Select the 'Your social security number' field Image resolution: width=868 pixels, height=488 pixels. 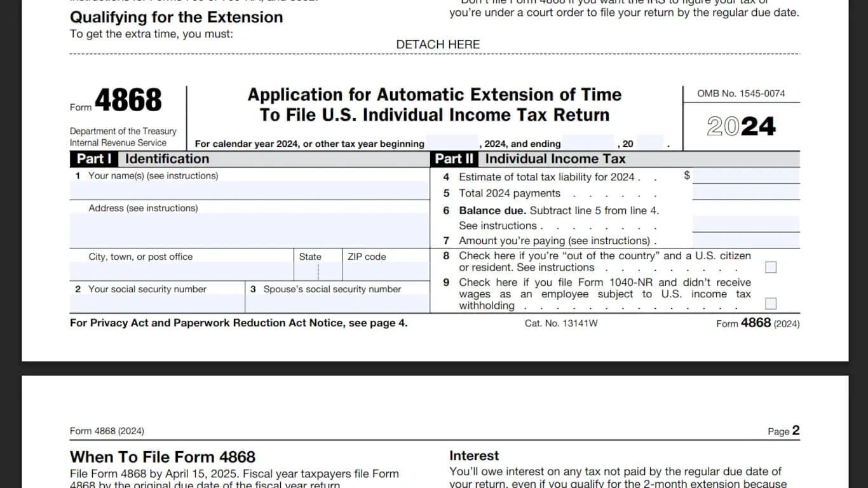click(157, 304)
